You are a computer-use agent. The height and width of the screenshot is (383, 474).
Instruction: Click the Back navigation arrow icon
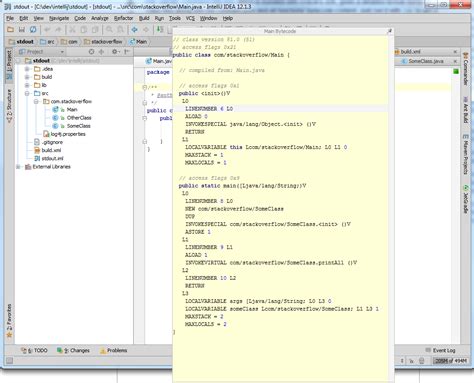click(134, 30)
